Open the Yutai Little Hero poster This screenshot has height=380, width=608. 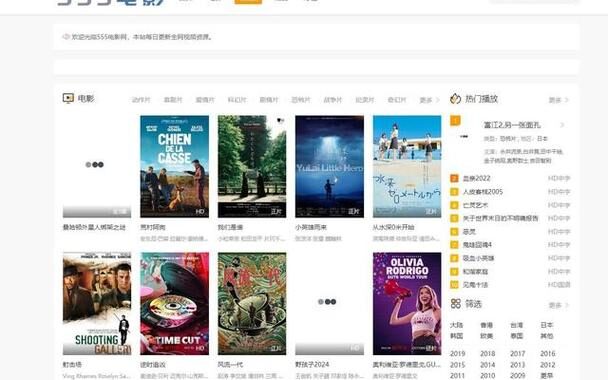click(330, 166)
